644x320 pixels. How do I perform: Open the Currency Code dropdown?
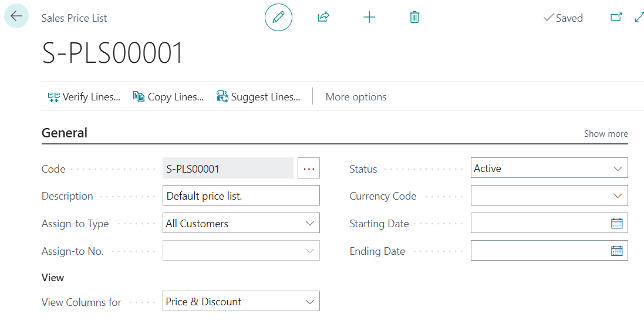pyautogui.click(x=618, y=196)
